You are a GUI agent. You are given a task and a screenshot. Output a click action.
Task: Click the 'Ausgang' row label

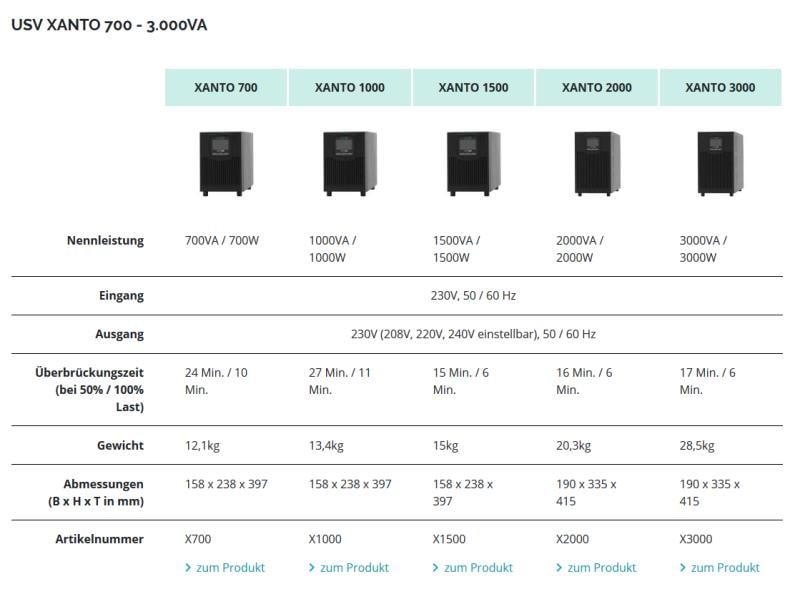[x=119, y=334]
